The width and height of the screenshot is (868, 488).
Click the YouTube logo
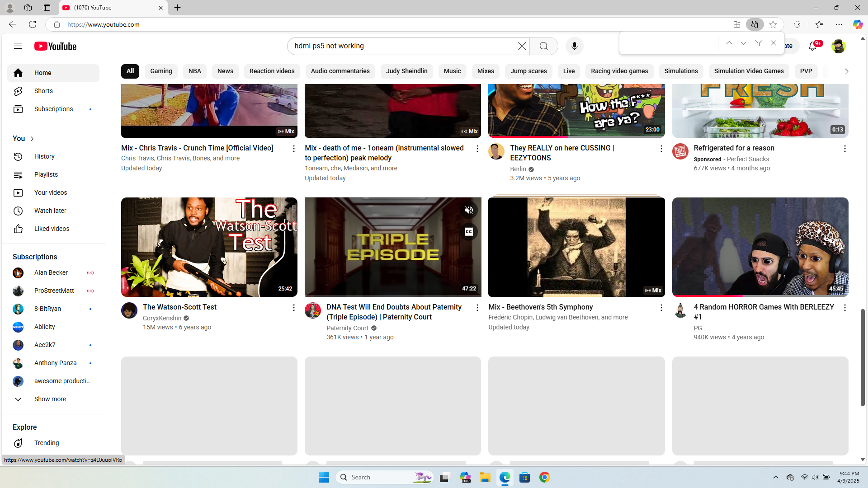(55, 46)
